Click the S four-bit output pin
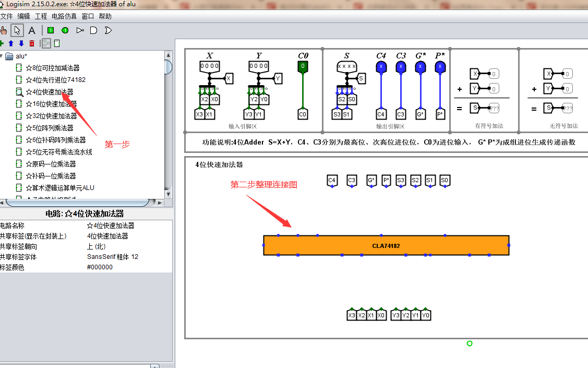Viewport: 588px width, 368px height. pos(347,66)
